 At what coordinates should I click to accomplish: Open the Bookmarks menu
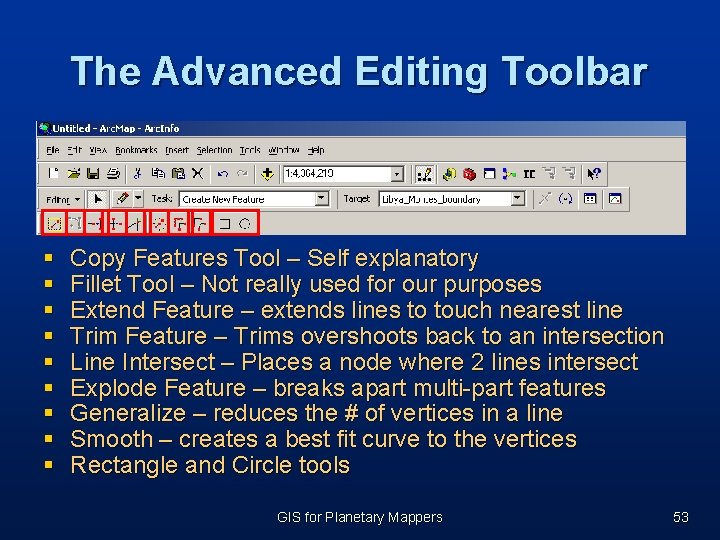point(136,150)
